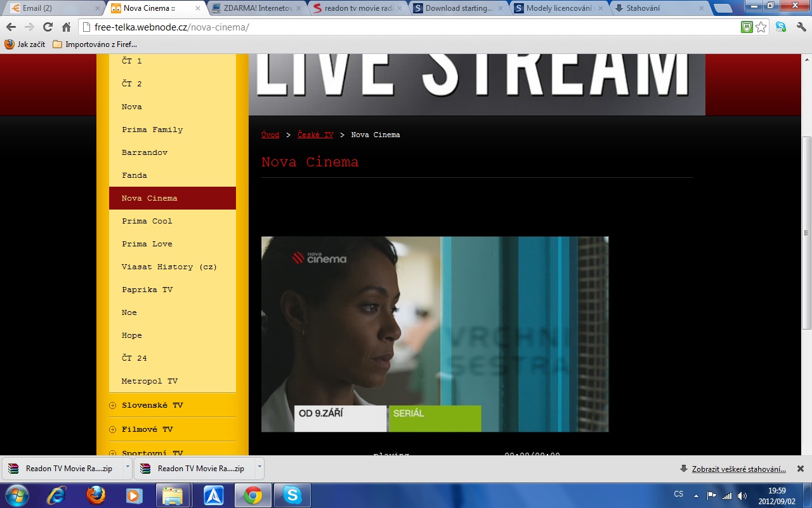
Task: Open the Prima Love channel
Action: pyautogui.click(x=173, y=244)
